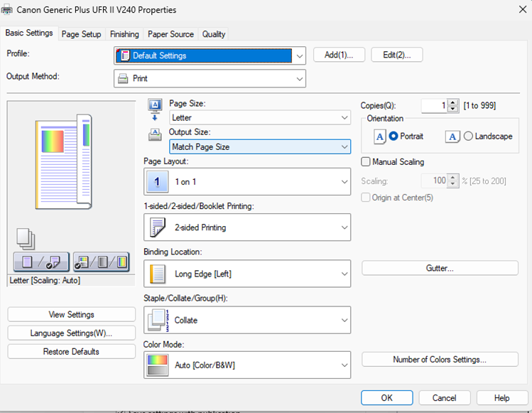Click the Long Edge binding icon
The height and width of the screenshot is (413, 532).
pos(158,274)
